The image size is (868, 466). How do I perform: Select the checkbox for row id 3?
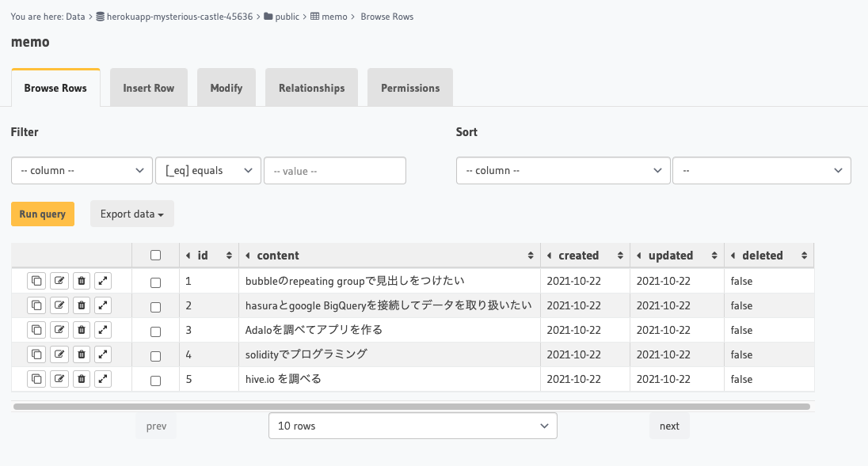tap(155, 329)
